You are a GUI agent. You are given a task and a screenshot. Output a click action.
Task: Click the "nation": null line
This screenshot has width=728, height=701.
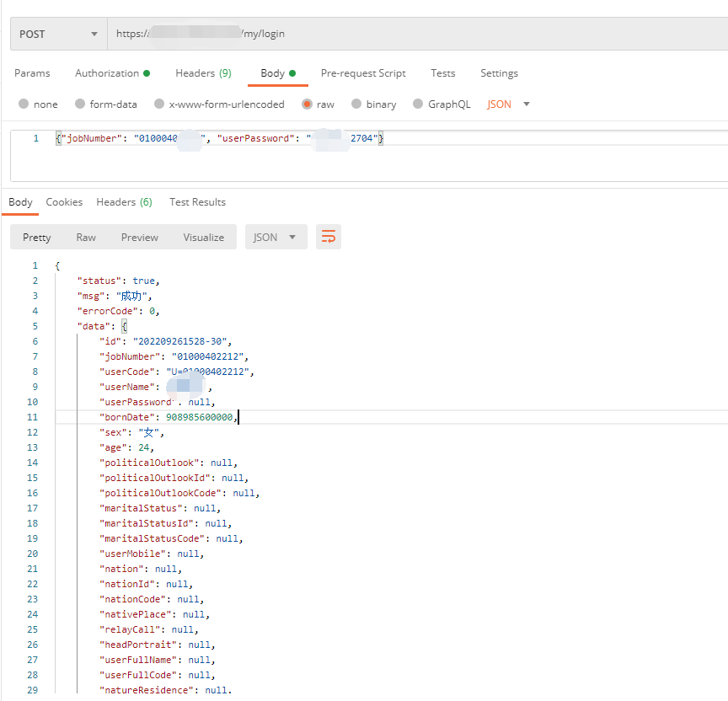[x=140, y=570]
